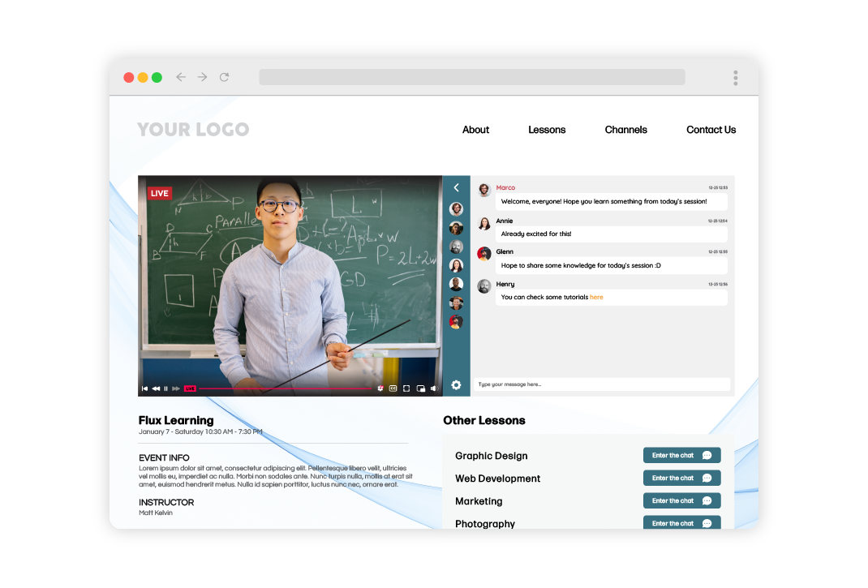Open the Contact Us page
The width and height of the screenshot is (868, 588).
[711, 130]
